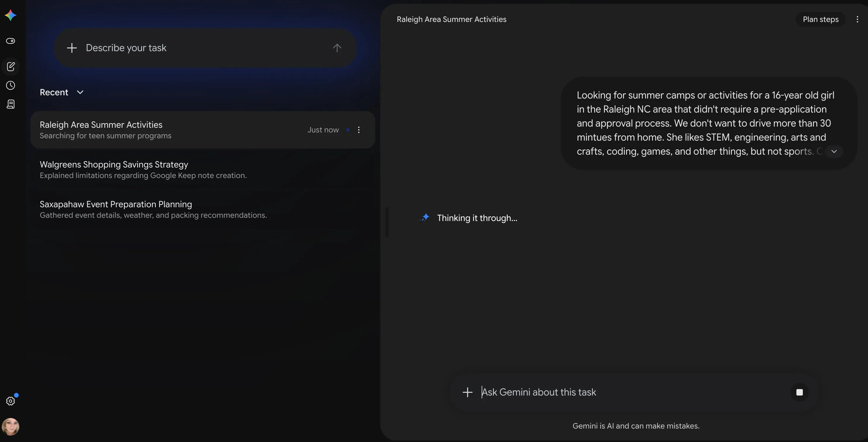Open the top-right three-dot menu
The height and width of the screenshot is (442, 868).
tap(857, 19)
